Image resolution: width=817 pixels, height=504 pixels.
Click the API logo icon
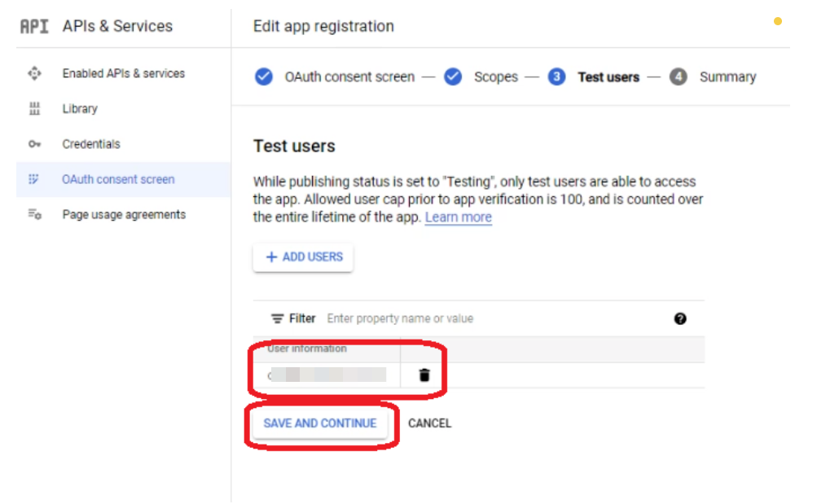pos(34,26)
